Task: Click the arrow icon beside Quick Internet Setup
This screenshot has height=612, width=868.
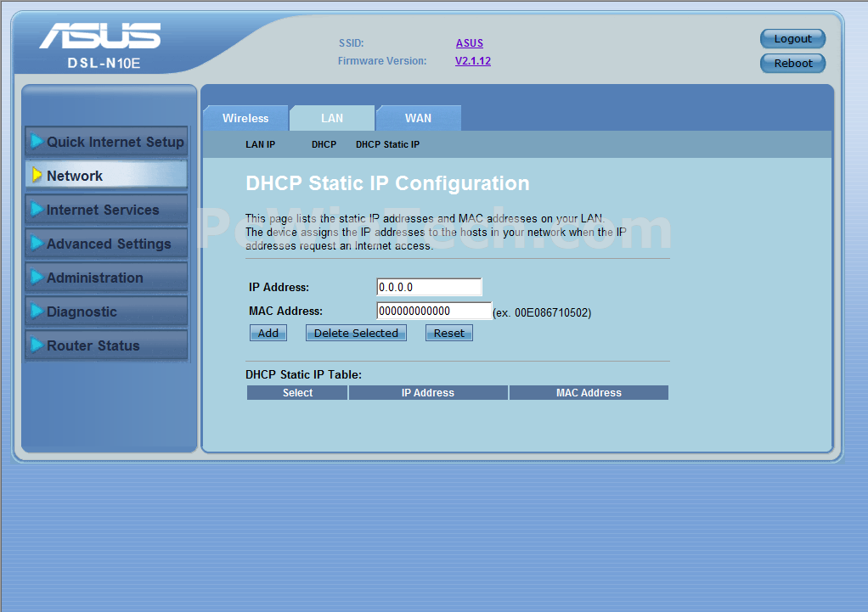Action: click(37, 141)
